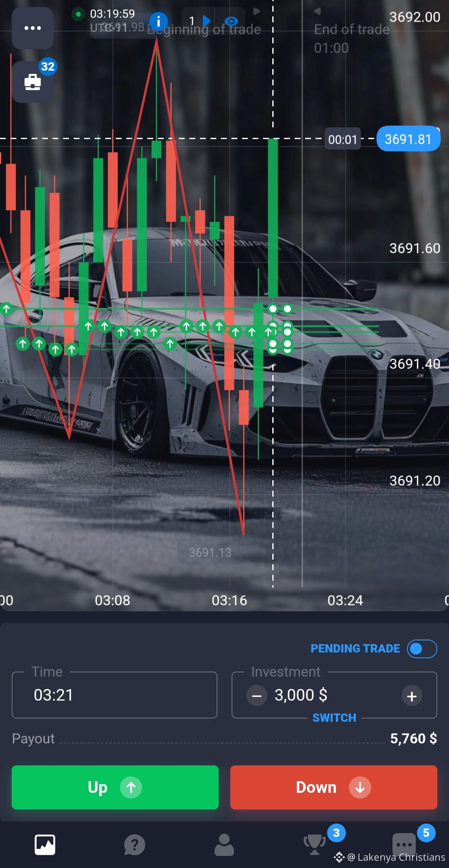Open the profile person tab

pyautogui.click(x=224, y=845)
